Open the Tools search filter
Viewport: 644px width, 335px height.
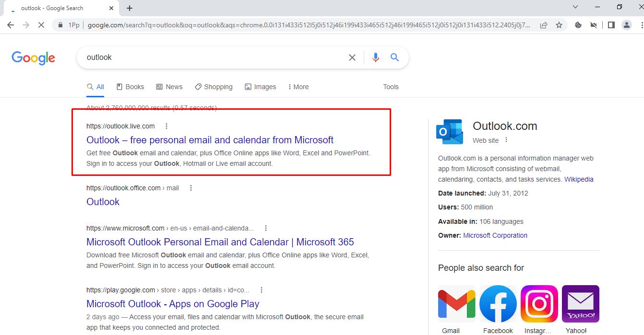coord(391,87)
